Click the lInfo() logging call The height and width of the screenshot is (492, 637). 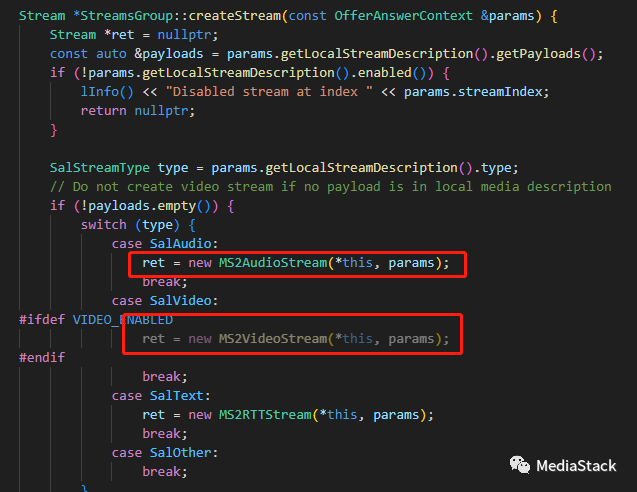[105, 91]
